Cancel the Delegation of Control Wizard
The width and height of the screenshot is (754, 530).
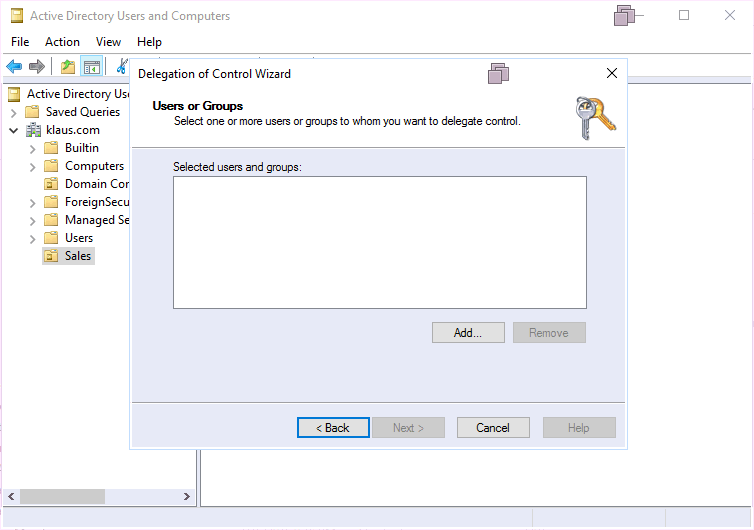[493, 428]
